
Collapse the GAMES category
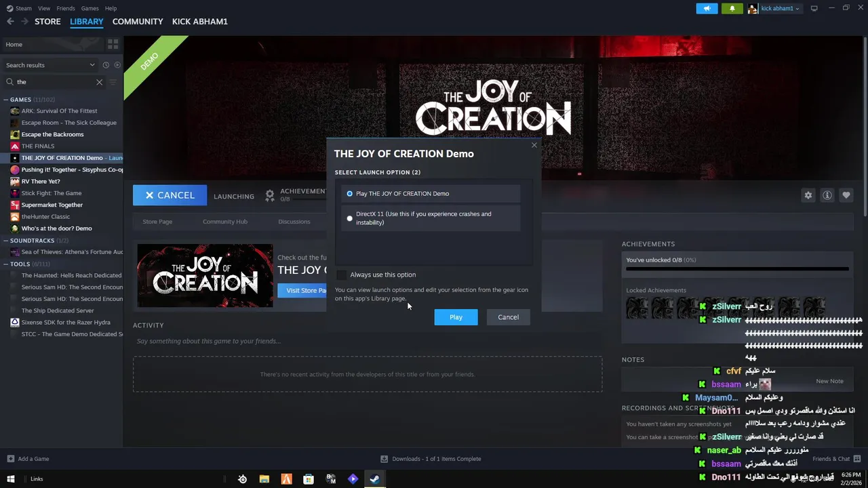tap(6, 100)
